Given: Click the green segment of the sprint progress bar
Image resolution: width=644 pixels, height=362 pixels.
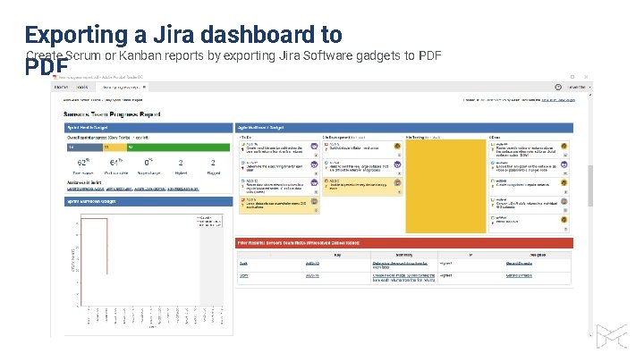Looking at the screenshot, I should coord(178,147).
